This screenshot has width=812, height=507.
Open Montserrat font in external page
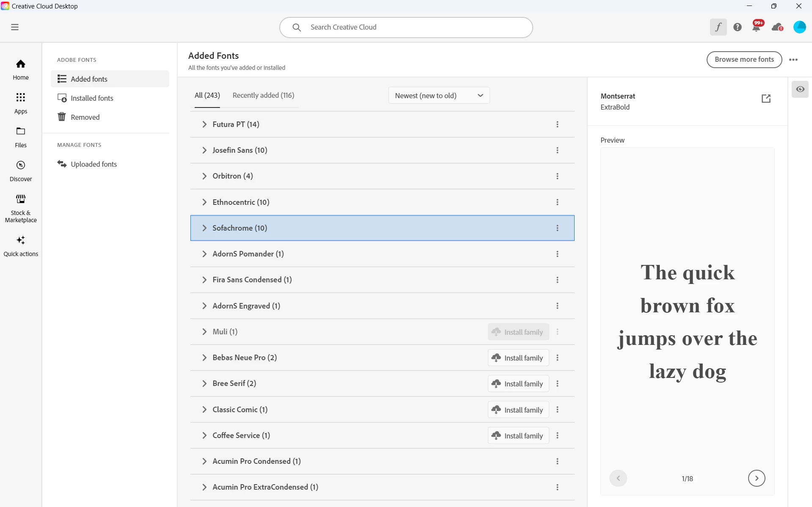tap(766, 99)
